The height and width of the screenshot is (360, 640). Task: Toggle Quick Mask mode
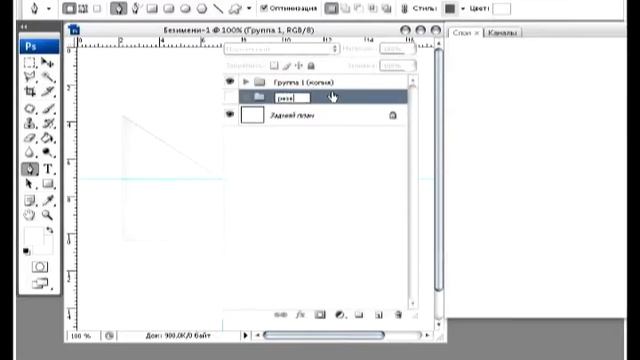pyautogui.click(x=40, y=267)
